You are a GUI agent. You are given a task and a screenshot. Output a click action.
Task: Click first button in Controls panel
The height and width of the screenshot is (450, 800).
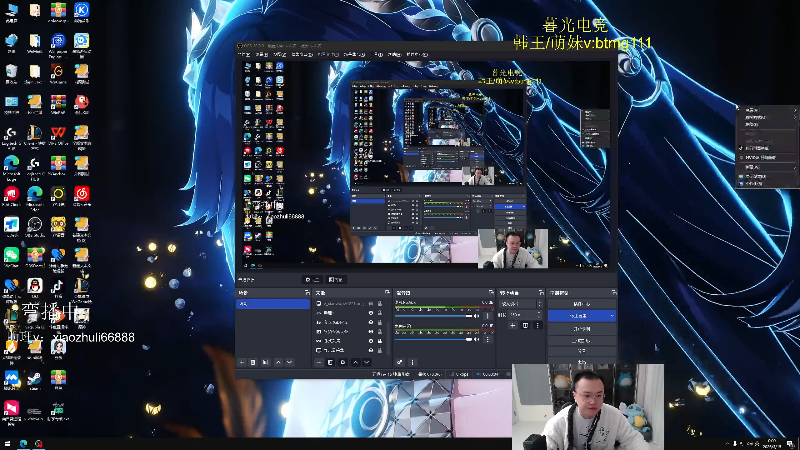pyautogui.click(x=582, y=304)
